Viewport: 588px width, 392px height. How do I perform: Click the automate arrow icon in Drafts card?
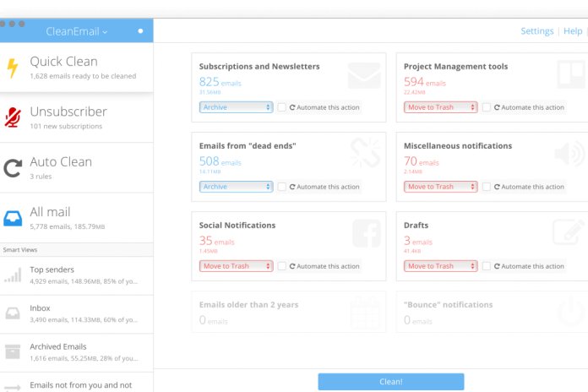pos(497,266)
